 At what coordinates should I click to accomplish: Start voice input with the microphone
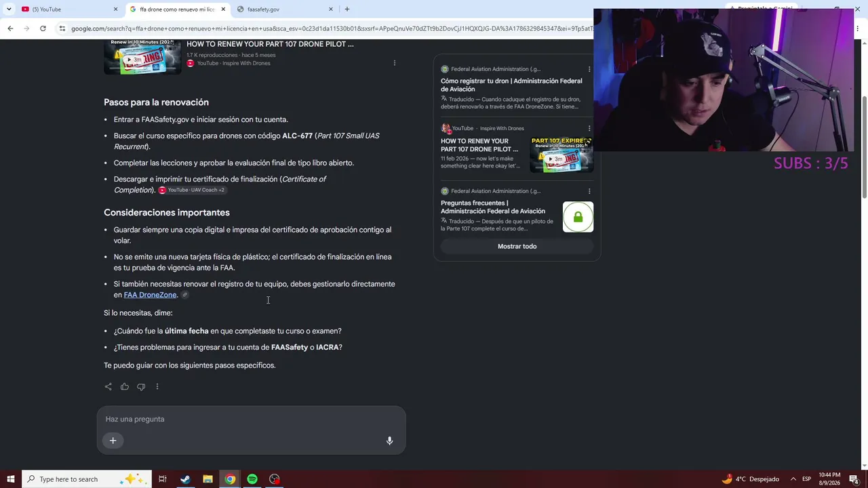point(389,441)
